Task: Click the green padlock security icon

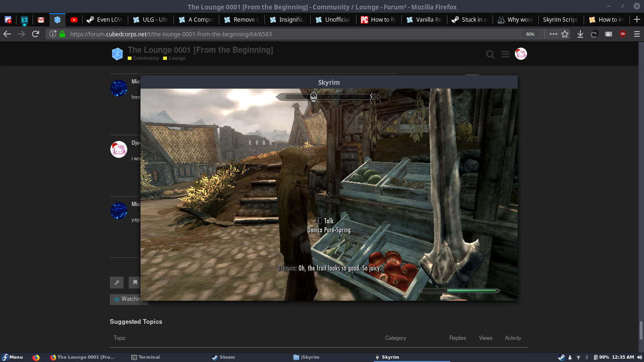Action: pyautogui.click(x=62, y=34)
